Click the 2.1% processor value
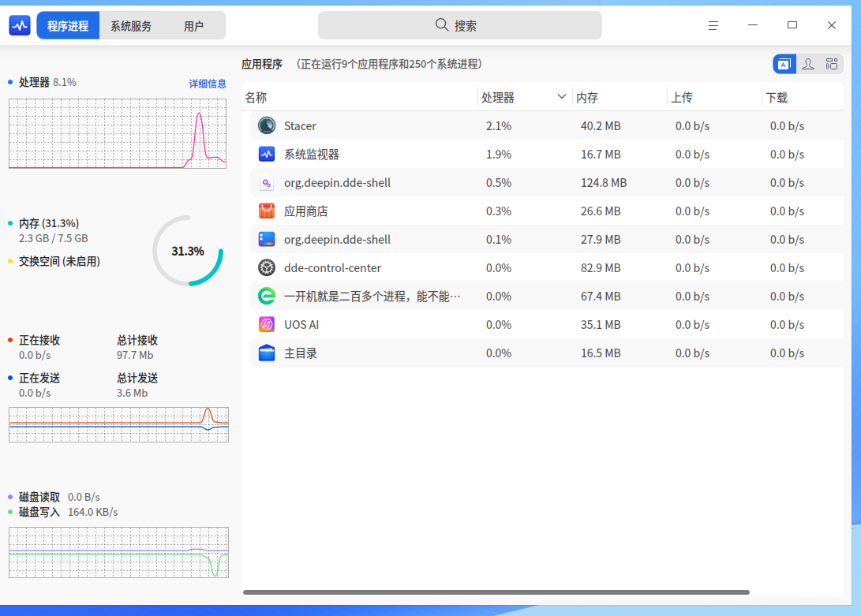 tap(499, 125)
